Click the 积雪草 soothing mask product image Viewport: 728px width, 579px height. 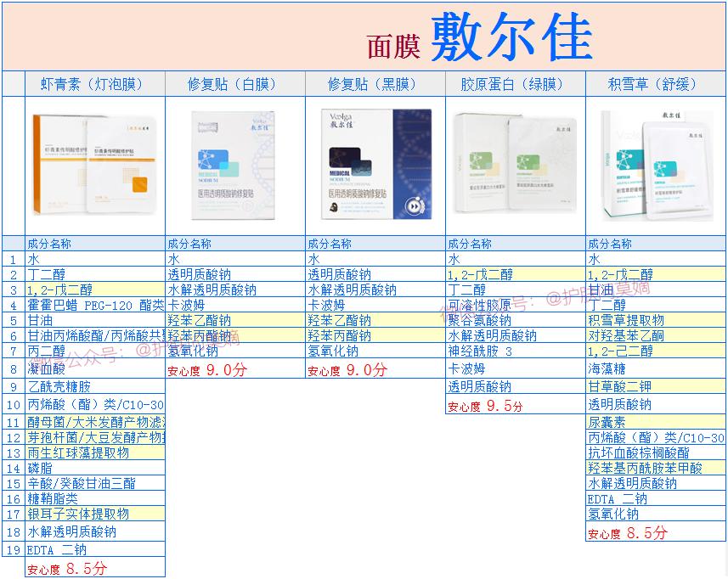pyautogui.click(x=657, y=166)
